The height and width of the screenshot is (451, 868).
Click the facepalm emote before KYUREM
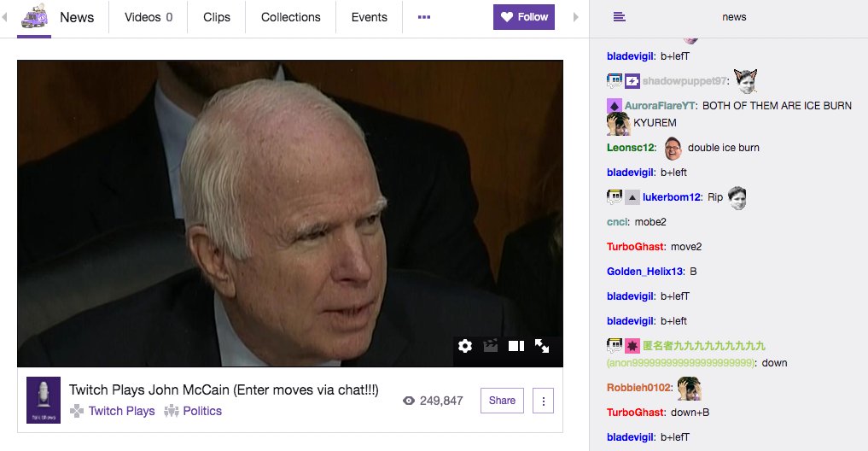pyautogui.click(x=618, y=124)
